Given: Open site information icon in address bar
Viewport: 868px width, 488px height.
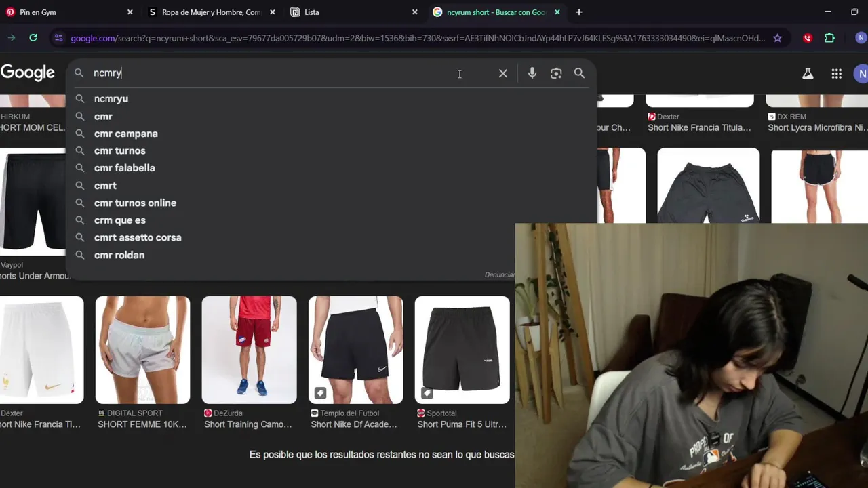Looking at the screenshot, I should [x=58, y=38].
